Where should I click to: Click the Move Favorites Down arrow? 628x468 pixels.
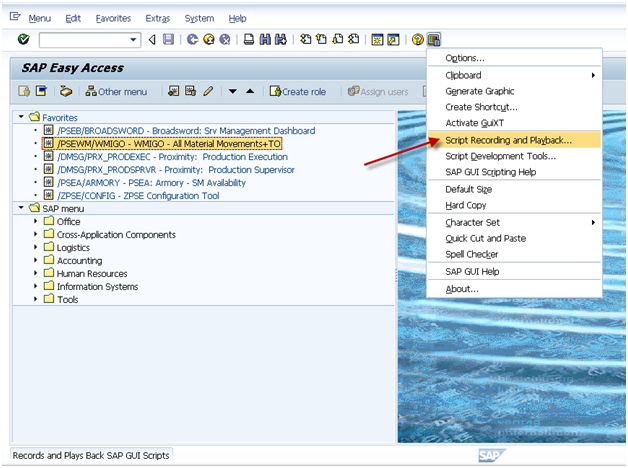tap(232, 91)
